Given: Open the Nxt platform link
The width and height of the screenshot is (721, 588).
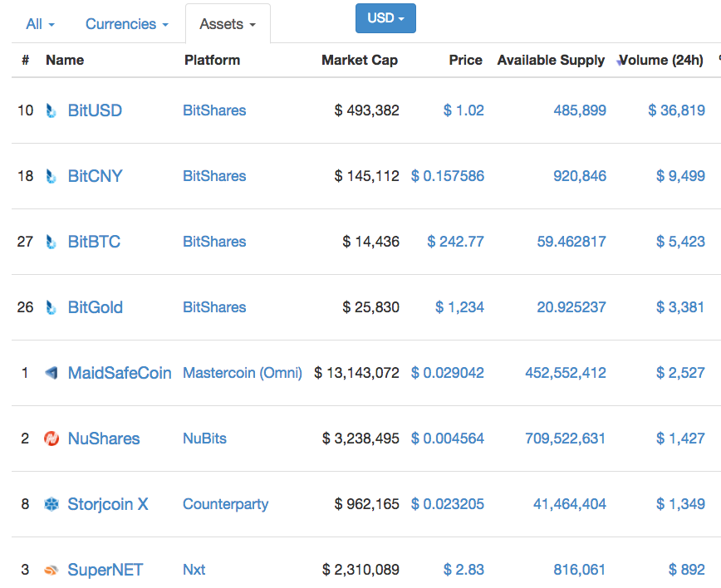Looking at the screenshot, I should [194, 570].
